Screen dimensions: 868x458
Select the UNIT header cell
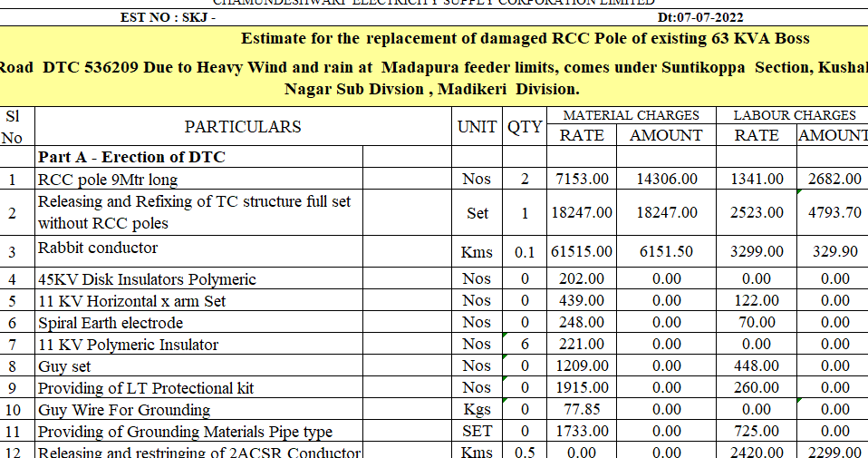477,126
